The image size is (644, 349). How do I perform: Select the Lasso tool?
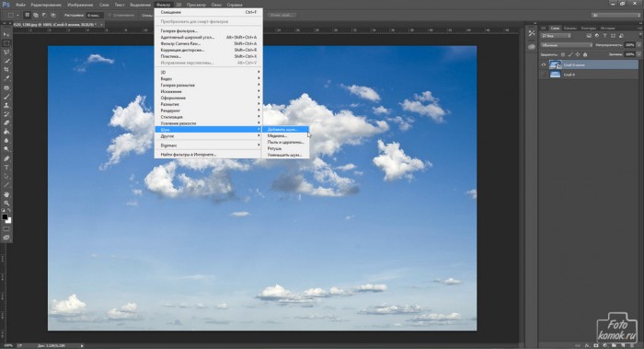6,52
